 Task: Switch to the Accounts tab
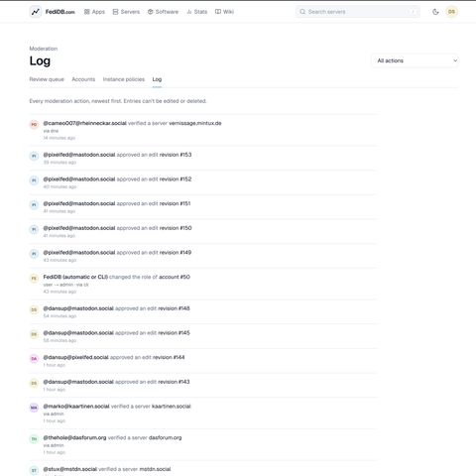[83, 79]
